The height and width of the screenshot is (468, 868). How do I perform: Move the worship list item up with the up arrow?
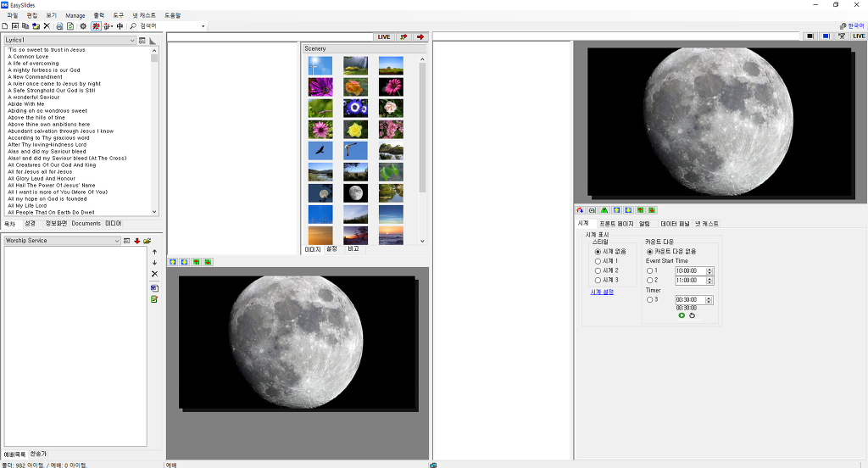[154, 252]
